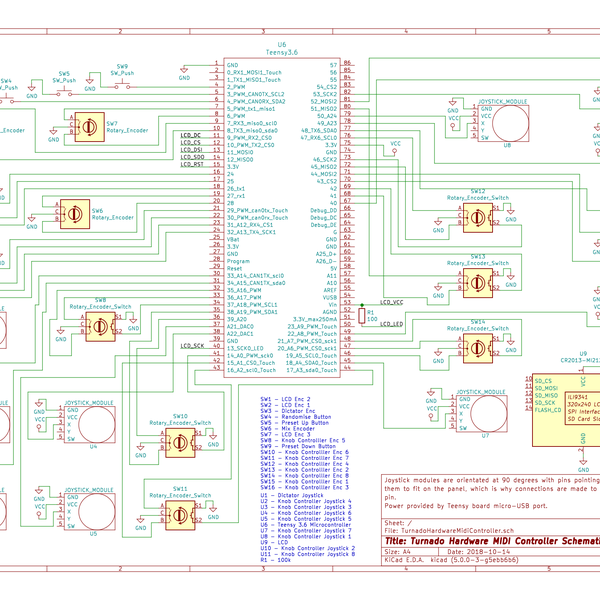Select the FLASH_CD pin label on U9

(x=548, y=410)
